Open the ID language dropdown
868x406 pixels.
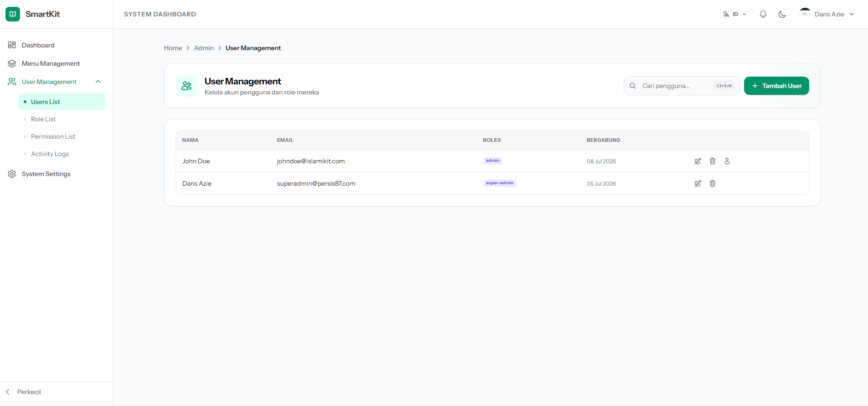click(734, 14)
